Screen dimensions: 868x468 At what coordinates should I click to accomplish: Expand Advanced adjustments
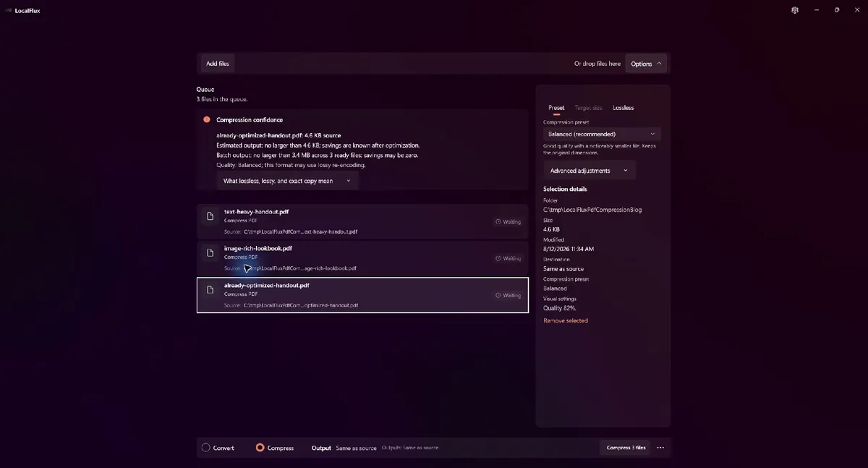(x=590, y=171)
